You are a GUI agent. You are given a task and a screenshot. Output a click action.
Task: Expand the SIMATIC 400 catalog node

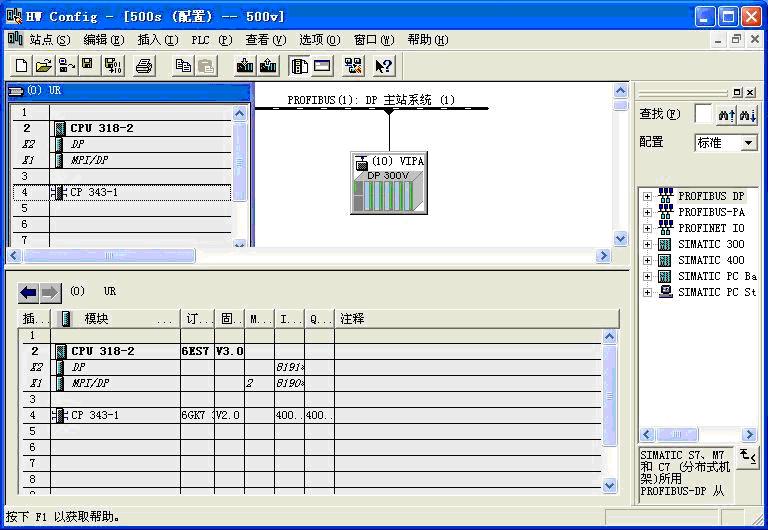(x=647, y=261)
